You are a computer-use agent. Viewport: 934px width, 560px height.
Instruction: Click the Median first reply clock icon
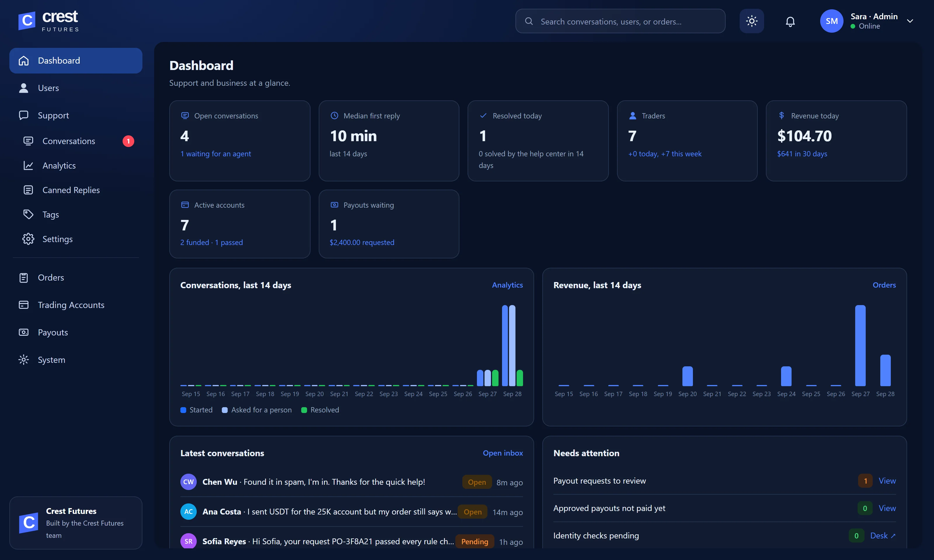pos(334,116)
